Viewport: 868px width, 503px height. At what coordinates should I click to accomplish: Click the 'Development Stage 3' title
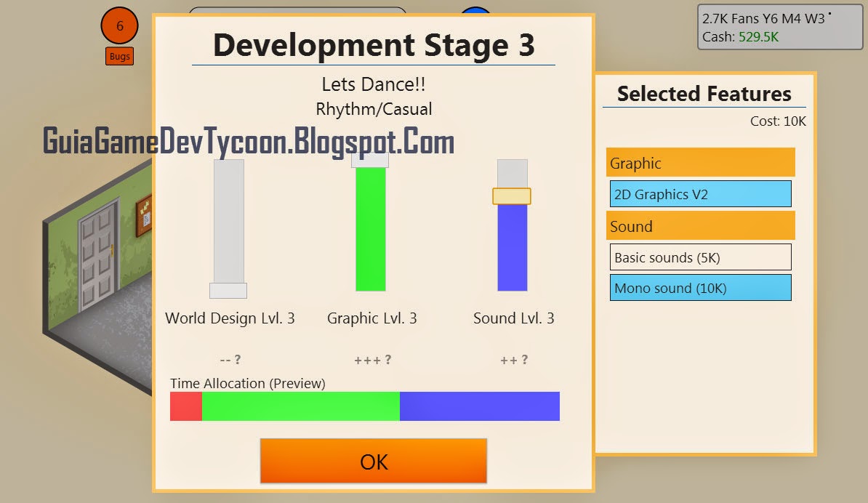(x=373, y=45)
